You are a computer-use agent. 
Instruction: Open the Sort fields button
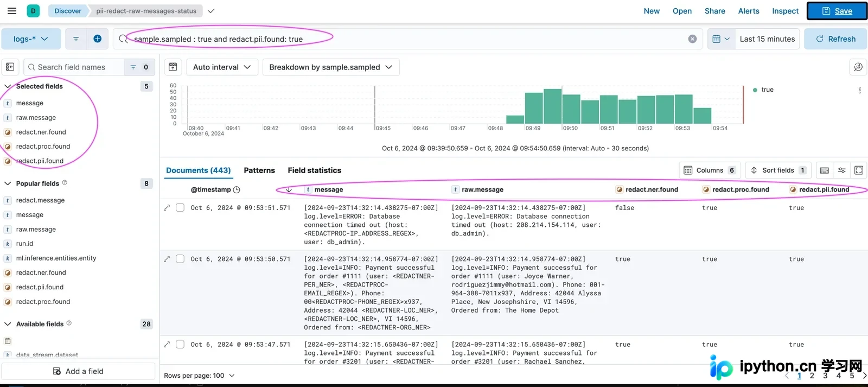[778, 170]
